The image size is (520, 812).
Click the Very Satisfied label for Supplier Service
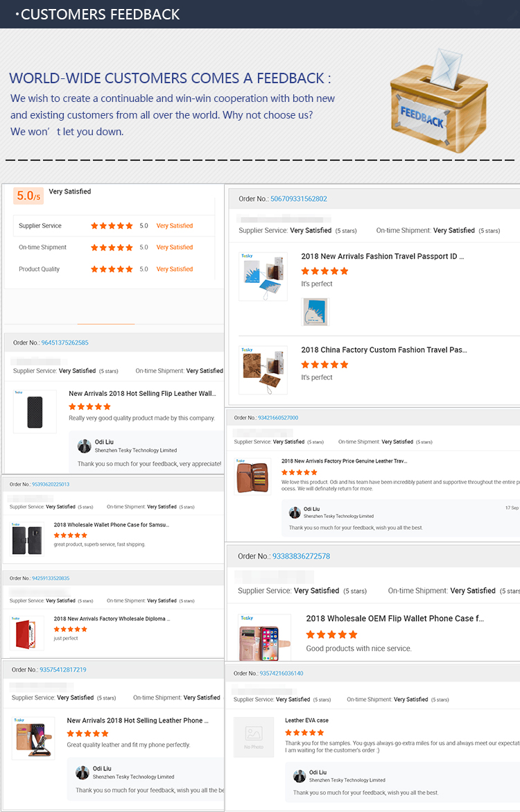click(x=174, y=225)
